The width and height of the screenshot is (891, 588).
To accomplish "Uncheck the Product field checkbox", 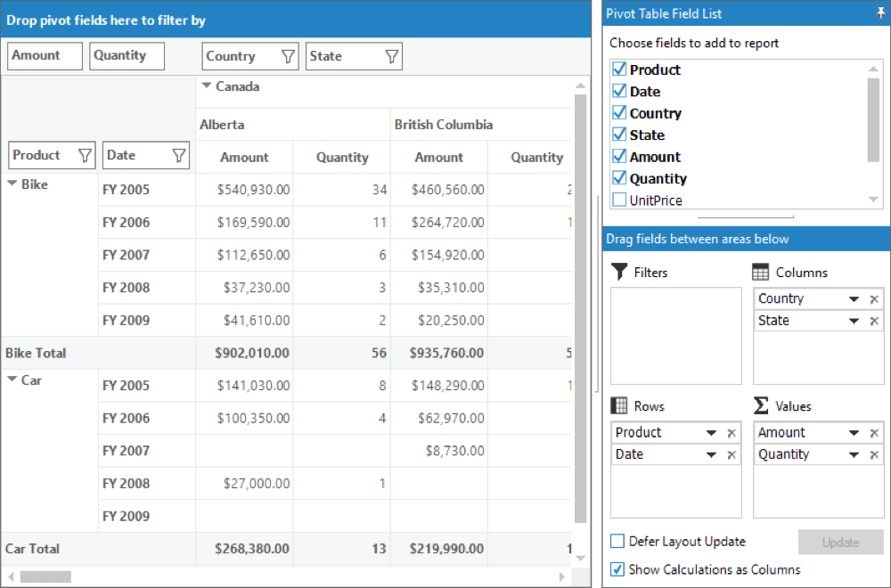I will coord(619,69).
